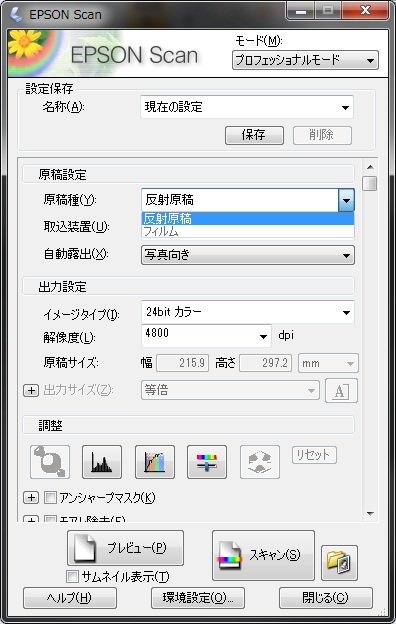
Task: Open the モード dropdown
Action: 305,60
